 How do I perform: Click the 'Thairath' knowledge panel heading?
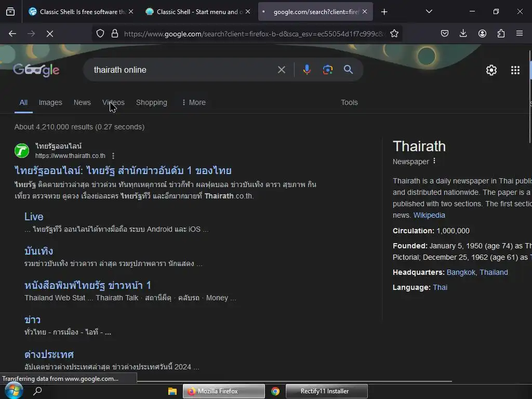click(x=419, y=146)
